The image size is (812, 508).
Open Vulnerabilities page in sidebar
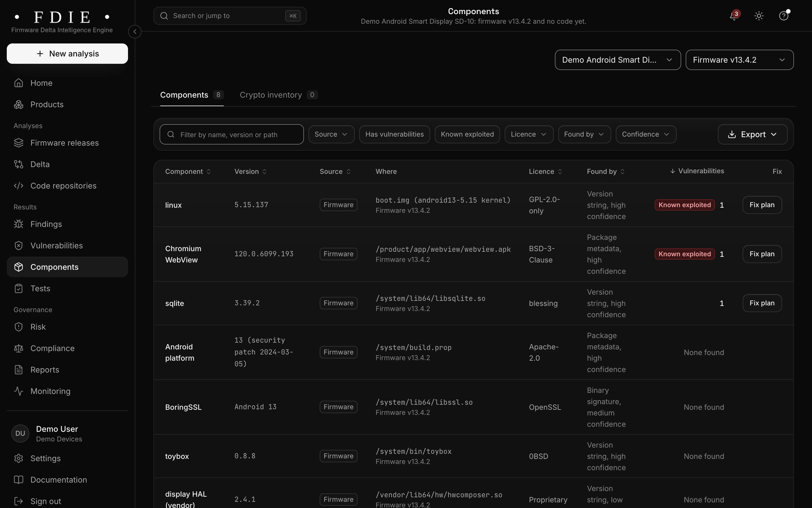coord(67,246)
